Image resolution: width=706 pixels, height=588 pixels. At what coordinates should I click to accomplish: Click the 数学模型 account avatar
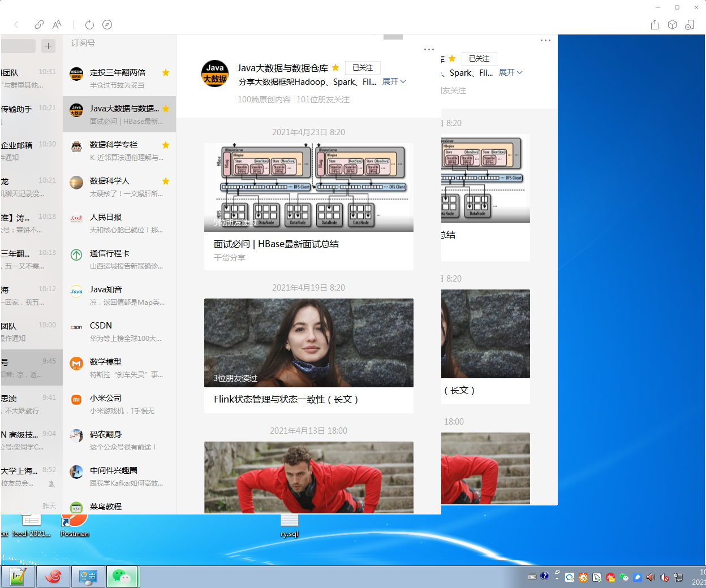(x=76, y=363)
